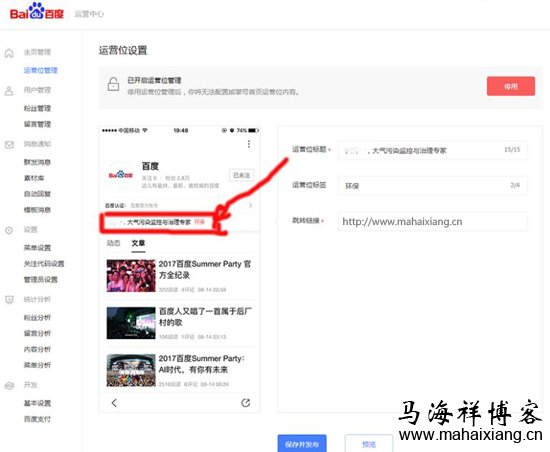
Task: Click the 已关注 followed button in preview
Action: pyautogui.click(x=241, y=175)
